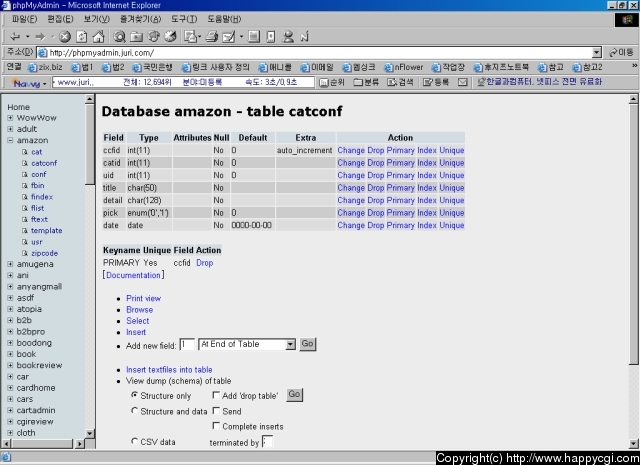
Task: Click Primary link for the uid field
Action: coord(400,176)
